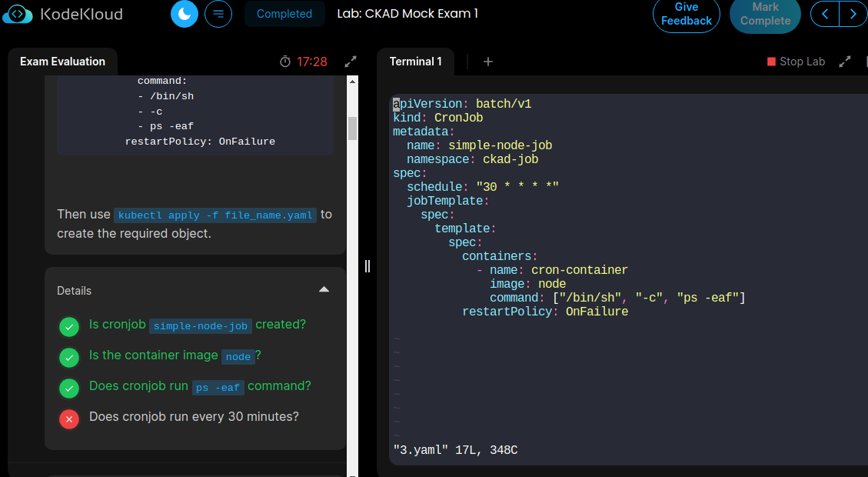Click the timer value 17:28
Image resolution: width=868 pixels, height=477 pixels.
tap(311, 62)
